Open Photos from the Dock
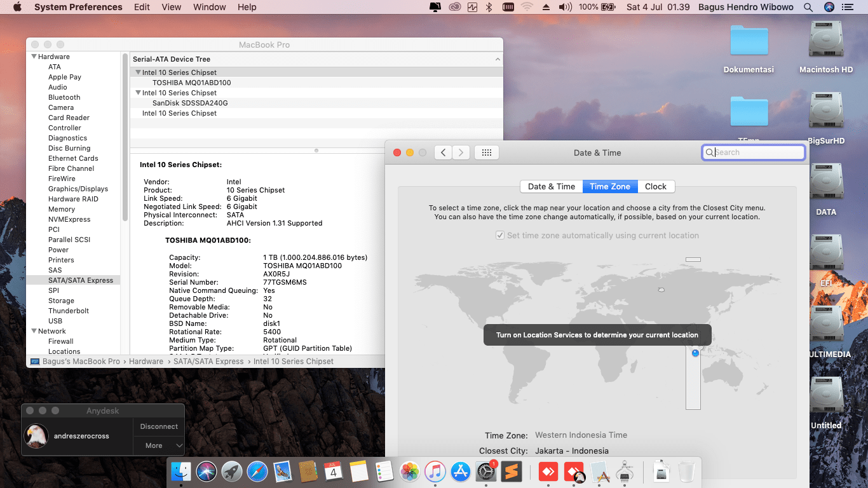Image resolution: width=868 pixels, height=488 pixels. point(410,471)
